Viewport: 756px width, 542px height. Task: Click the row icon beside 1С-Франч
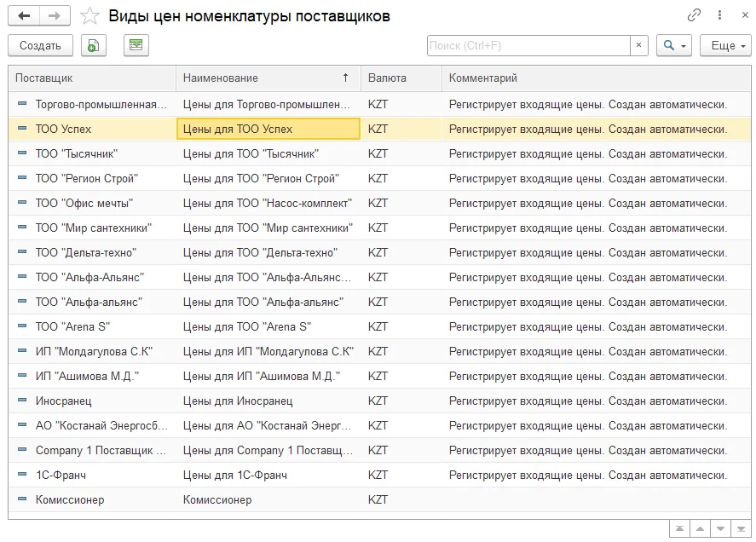(22, 475)
